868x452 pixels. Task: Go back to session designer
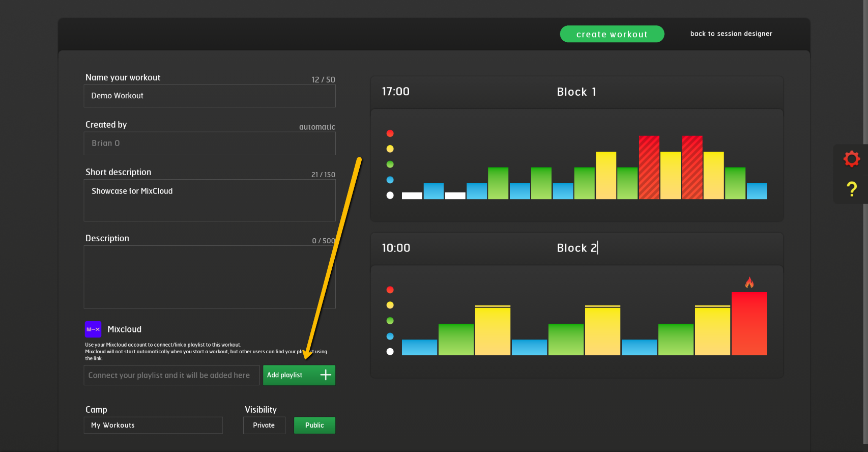[731, 34]
